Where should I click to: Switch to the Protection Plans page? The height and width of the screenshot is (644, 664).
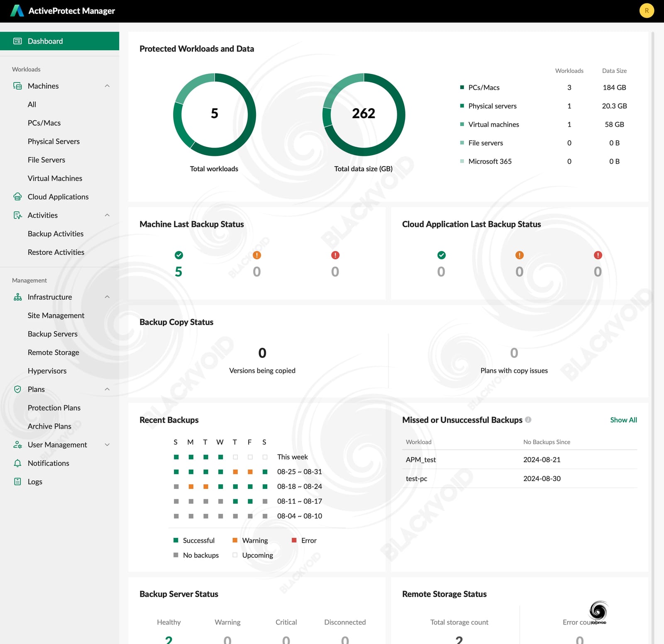(x=54, y=408)
